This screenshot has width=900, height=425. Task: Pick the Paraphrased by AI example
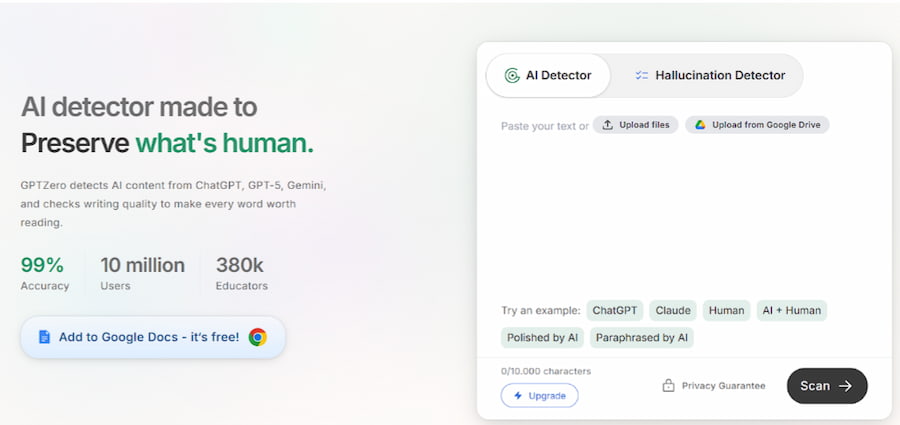tap(642, 338)
